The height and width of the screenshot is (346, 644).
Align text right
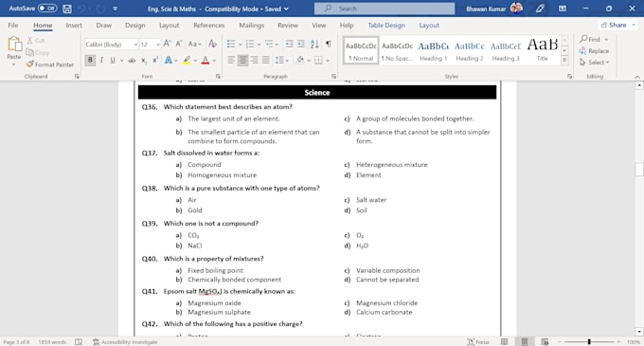click(x=254, y=61)
